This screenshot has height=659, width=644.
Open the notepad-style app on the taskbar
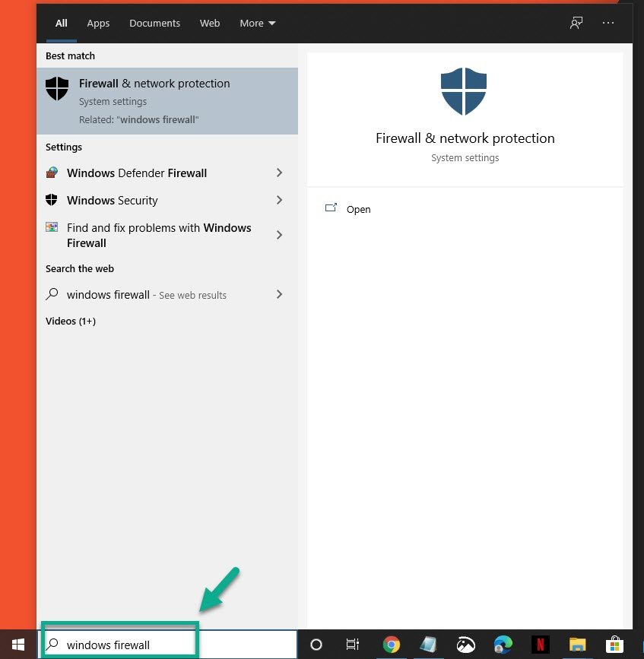[428, 645]
